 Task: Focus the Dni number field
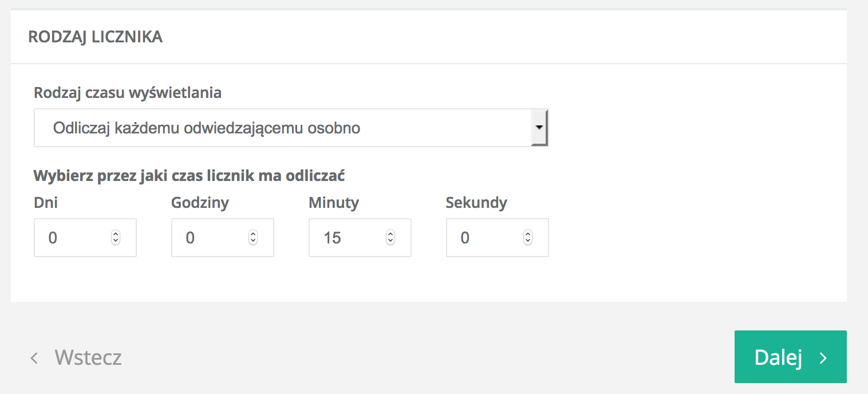72,238
